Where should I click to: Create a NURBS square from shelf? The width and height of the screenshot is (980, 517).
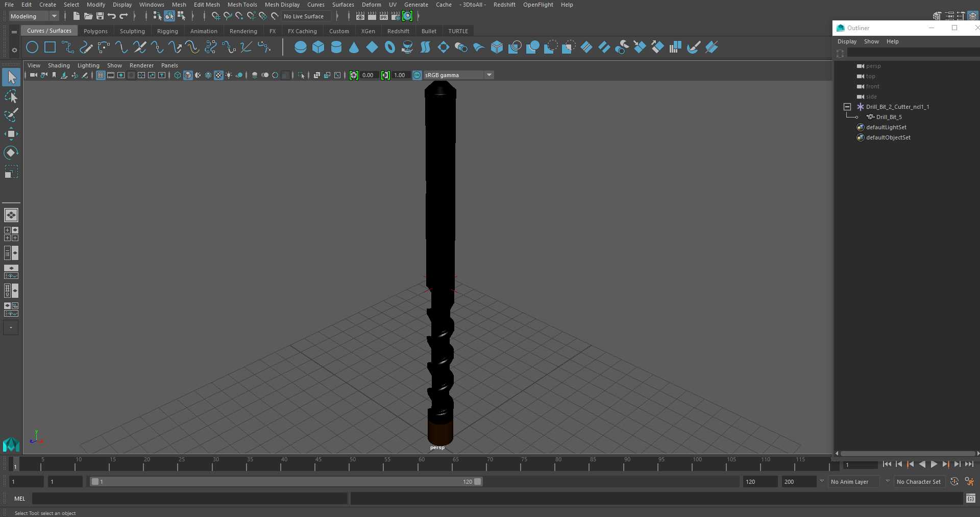[x=50, y=48]
